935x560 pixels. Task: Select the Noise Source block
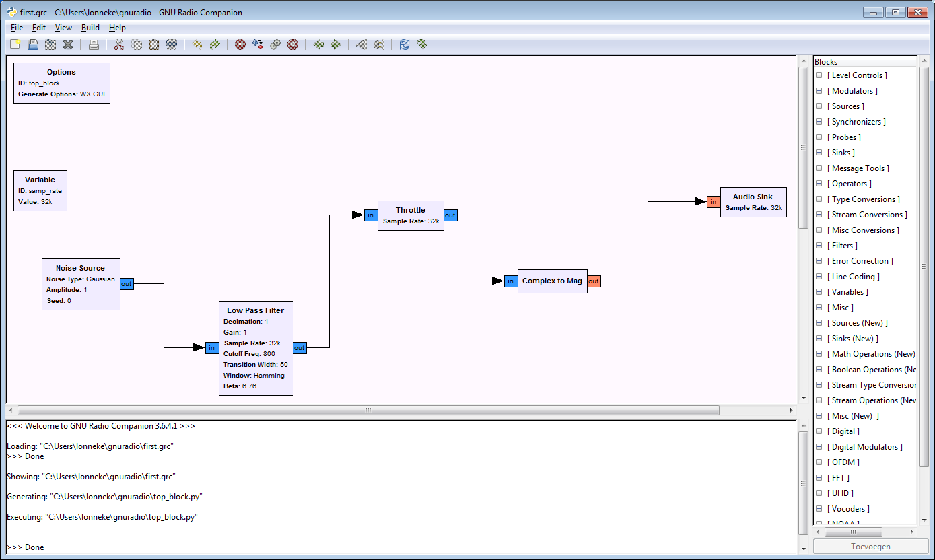coord(81,284)
